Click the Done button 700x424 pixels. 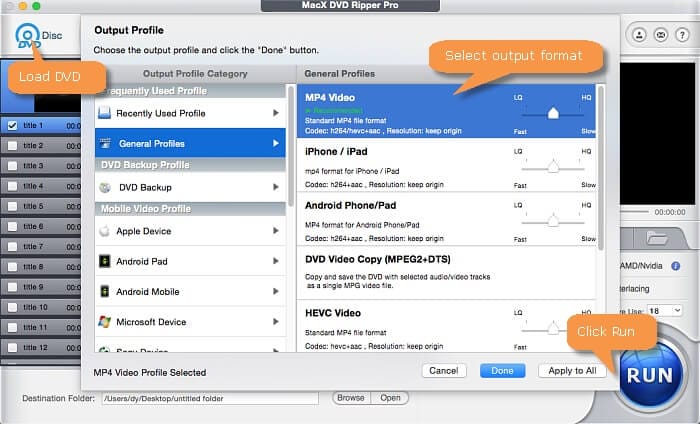tap(502, 370)
